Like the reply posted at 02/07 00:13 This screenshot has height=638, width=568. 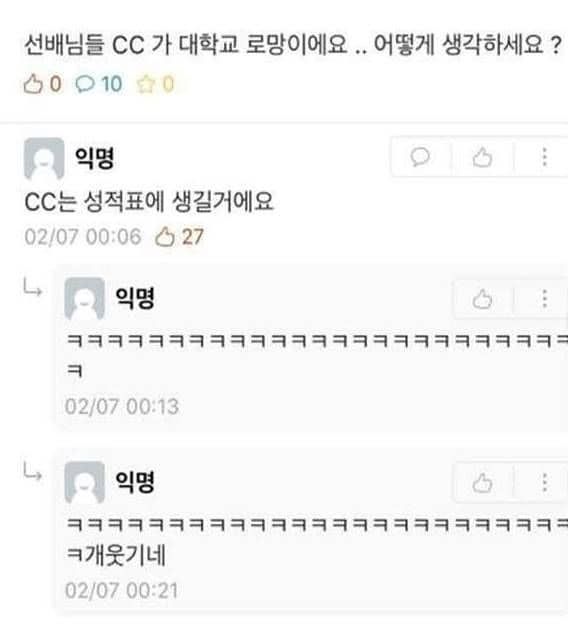click(x=483, y=299)
